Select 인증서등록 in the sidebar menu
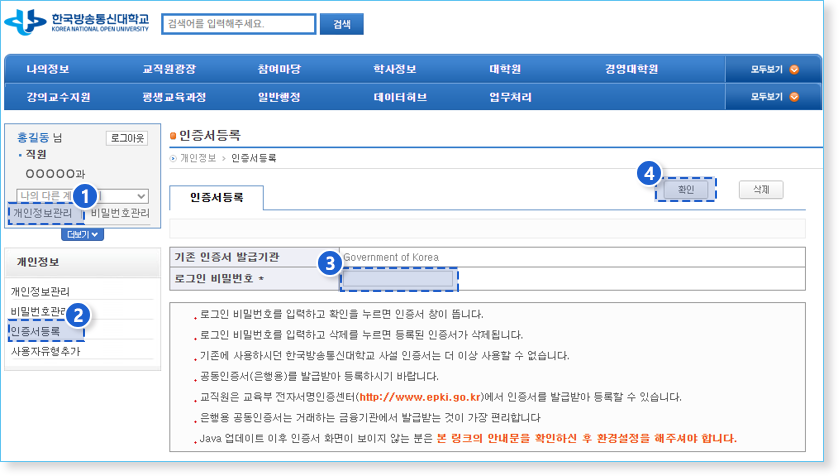 tap(35, 331)
